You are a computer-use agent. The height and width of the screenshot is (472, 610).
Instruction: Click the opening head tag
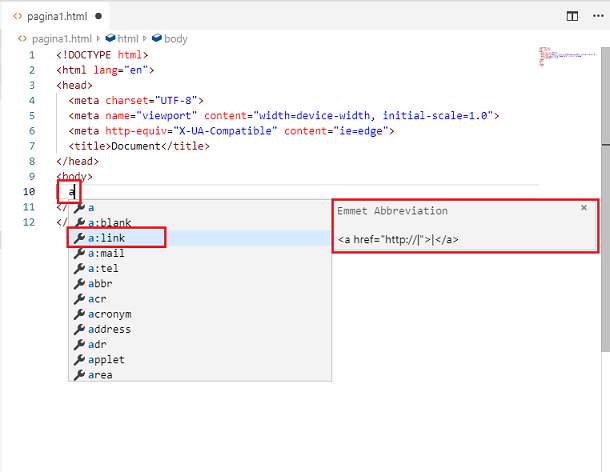coord(74,85)
